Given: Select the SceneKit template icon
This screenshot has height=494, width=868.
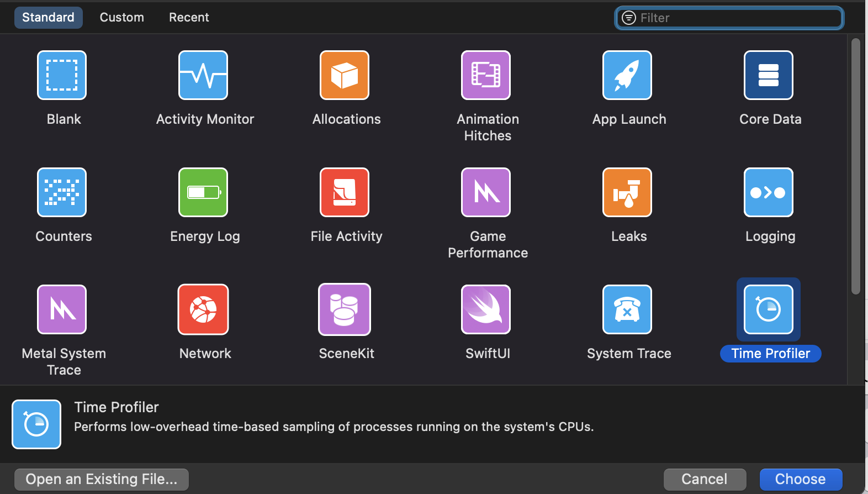Looking at the screenshot, I should click(x=345, y=309).
